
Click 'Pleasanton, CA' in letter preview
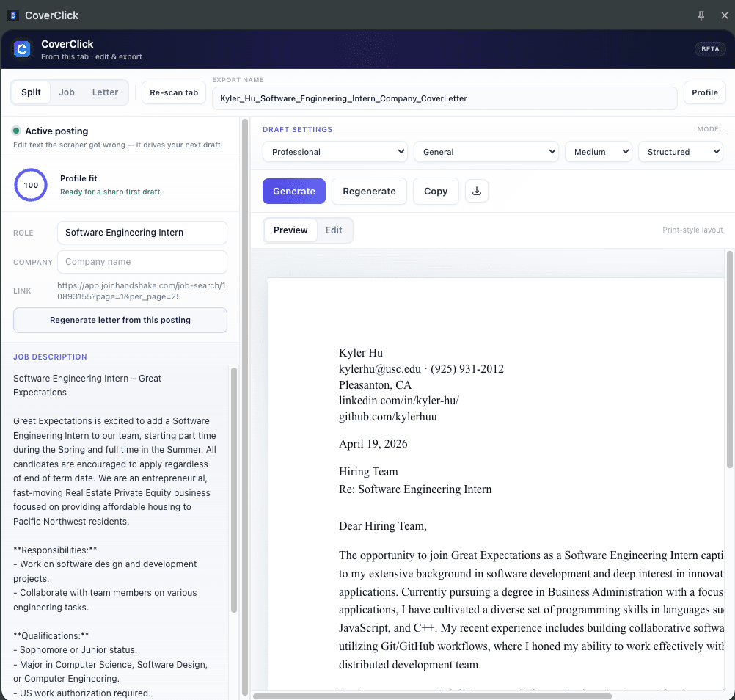375,385
